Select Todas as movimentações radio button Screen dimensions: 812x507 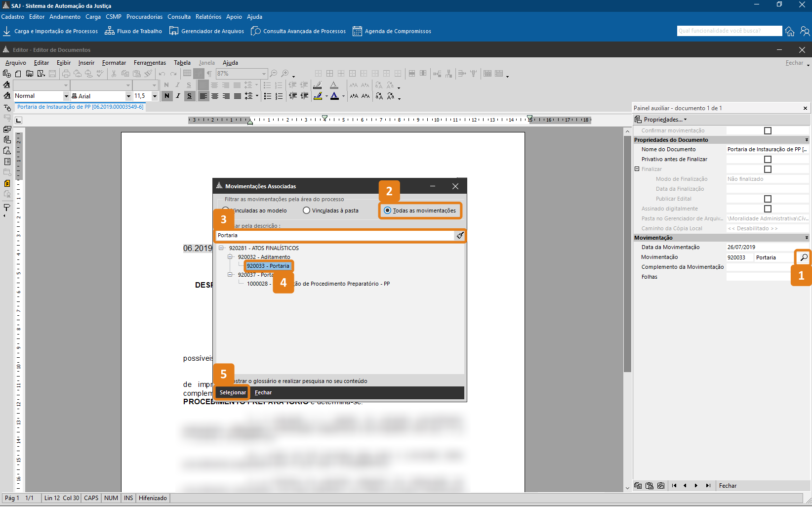tap(388, 211)
